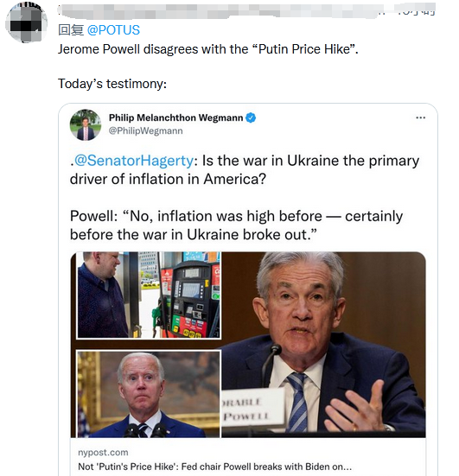Open the gas pump photo thumbnail
459x476 pixels.
[149, 295]
